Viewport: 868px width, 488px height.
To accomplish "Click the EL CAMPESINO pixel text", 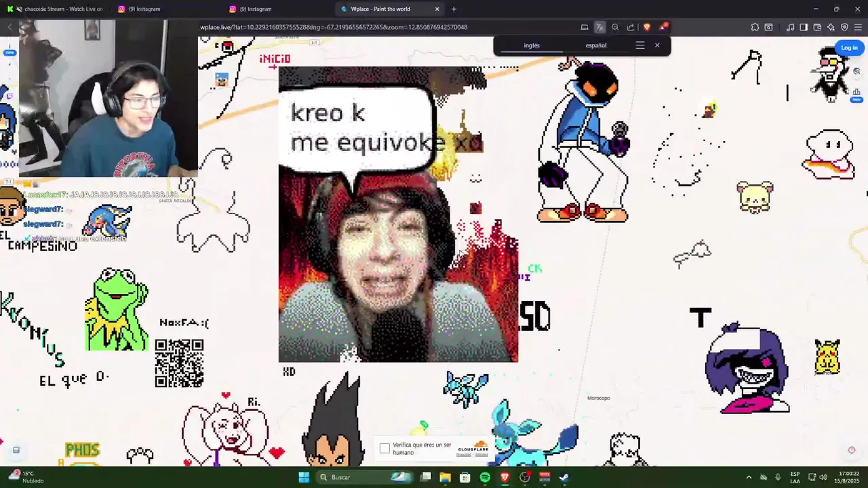I will pos(39,241).
